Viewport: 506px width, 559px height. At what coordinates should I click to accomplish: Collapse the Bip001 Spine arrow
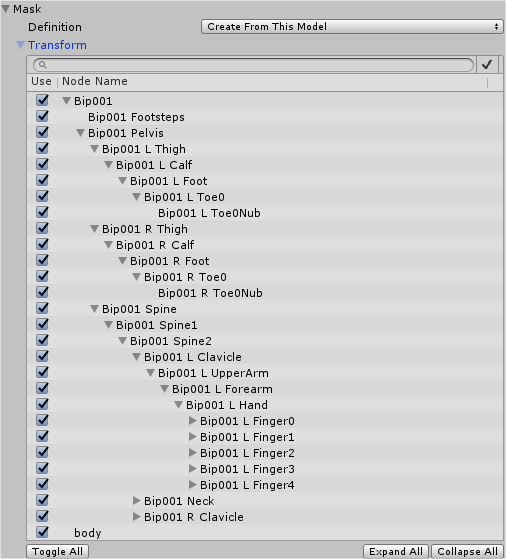click(94, 309)
